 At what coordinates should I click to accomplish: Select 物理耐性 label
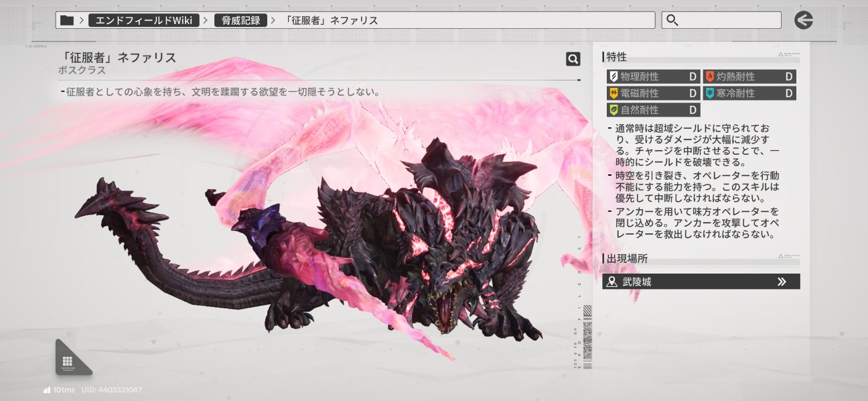pyautogui.click(x=640, y=76)
